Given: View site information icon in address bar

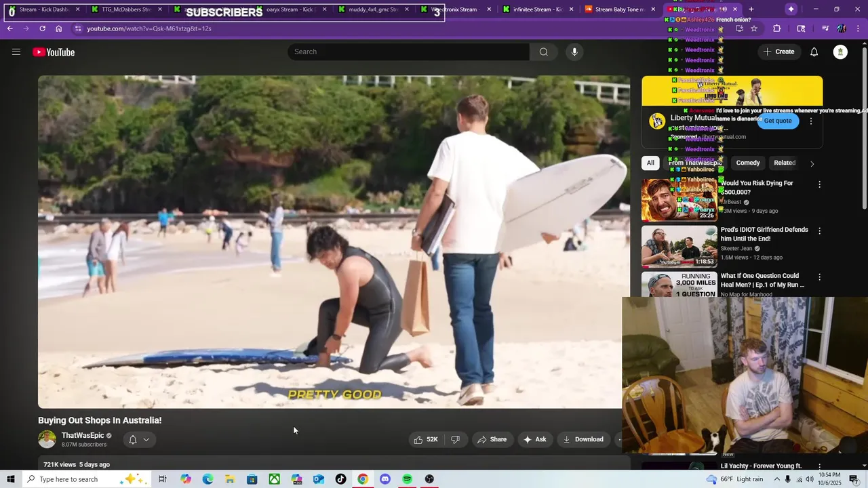Looking at the screenshot, I should tap(78, 28).
